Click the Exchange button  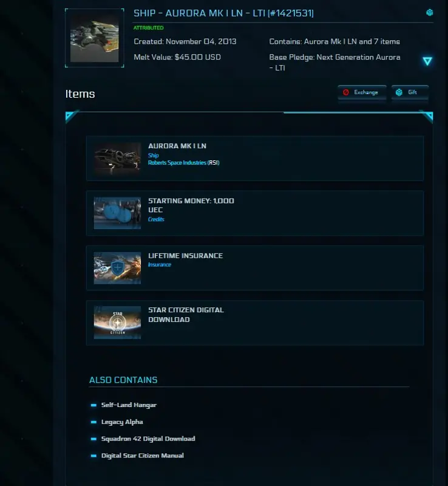(x=362, y=92)
